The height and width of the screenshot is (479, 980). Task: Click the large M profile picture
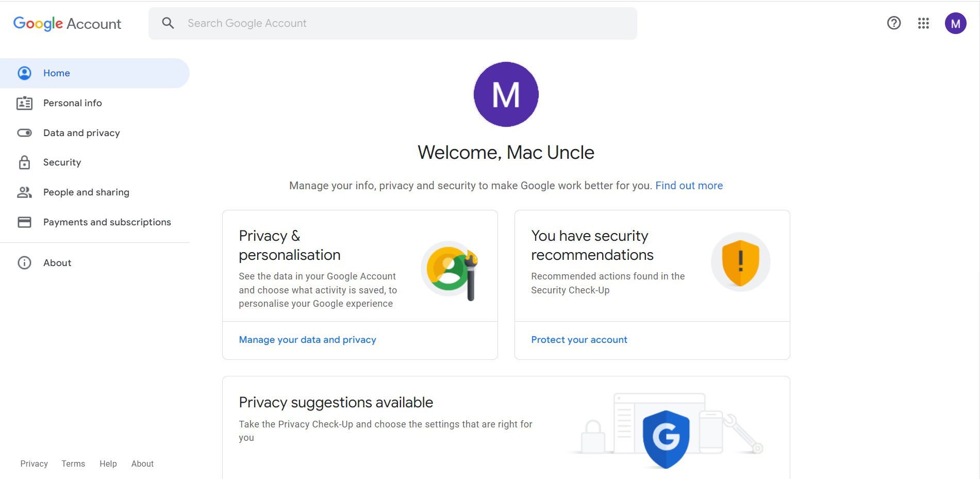(506, 94)
